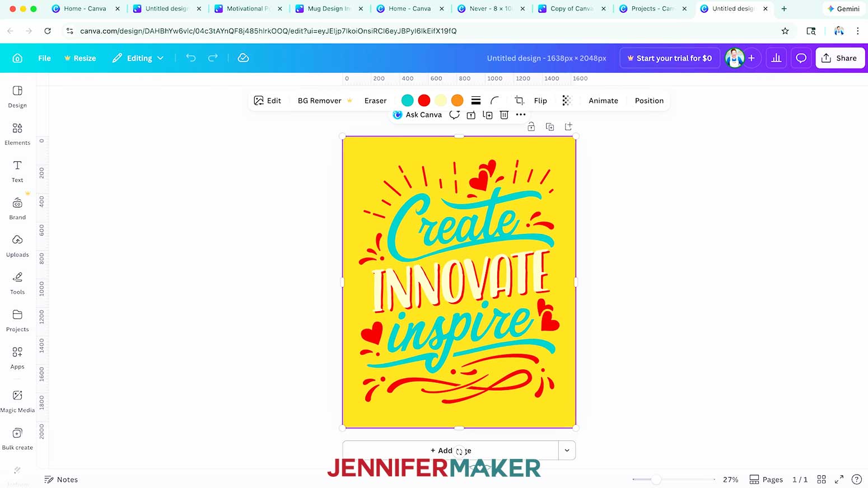Image resolution: width=868 pixels, height=488 pixels.
Task: Click Start your trial for $0
Action: pos(669,58)
